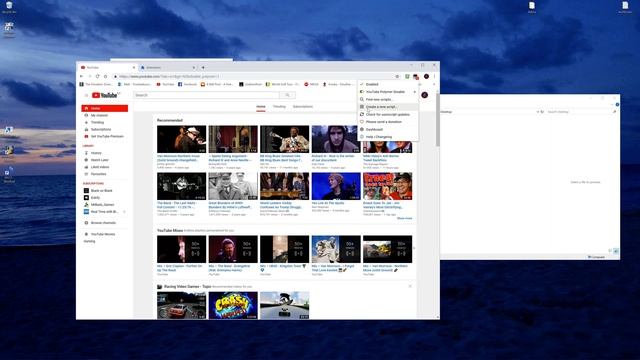Open the Great Blunders of WWII thumbnail
This screenshot has width=640, height=360.
[x=233, y=186]
